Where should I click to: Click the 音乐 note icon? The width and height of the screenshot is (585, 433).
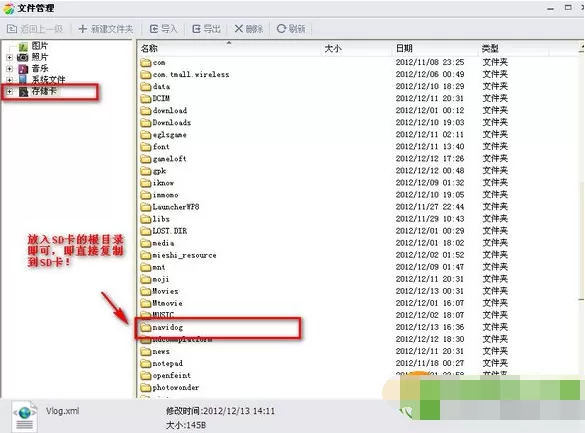click(x=23, y=69)
